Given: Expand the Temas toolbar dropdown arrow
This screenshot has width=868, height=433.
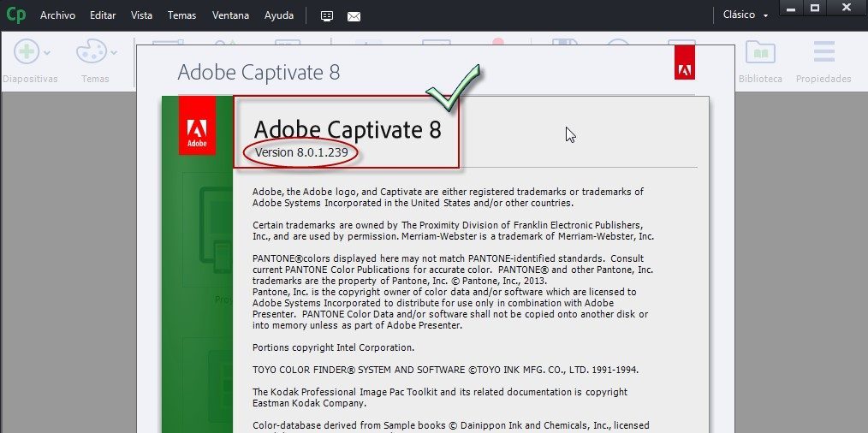Looking at the screenshot, I should [114, 52].
